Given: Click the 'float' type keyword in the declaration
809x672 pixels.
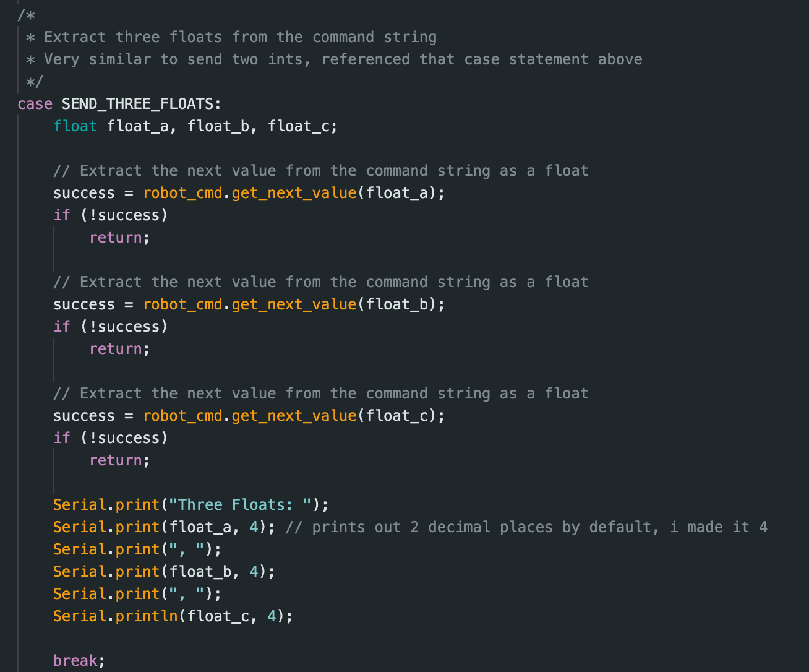Looking at the screenshot, I should (x=75, y=126).
